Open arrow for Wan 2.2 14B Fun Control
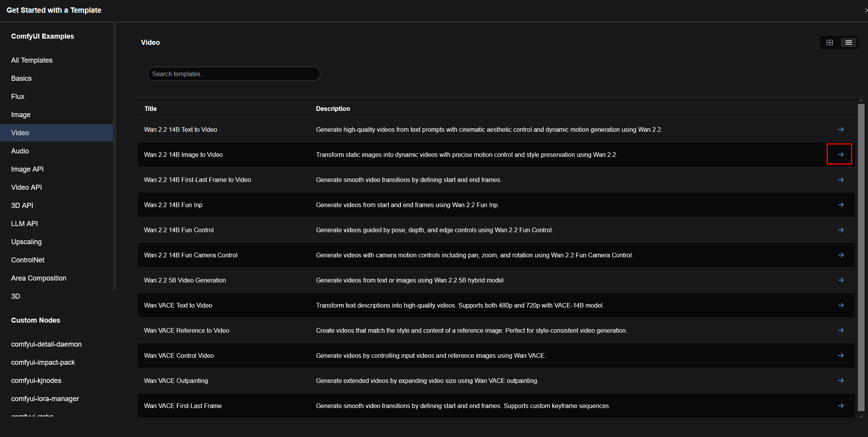 click(x=841, y=230)
